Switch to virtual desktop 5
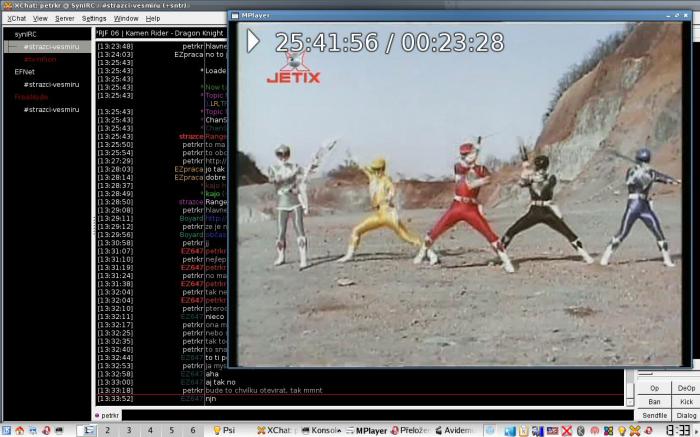 click(x=171, y=430)
